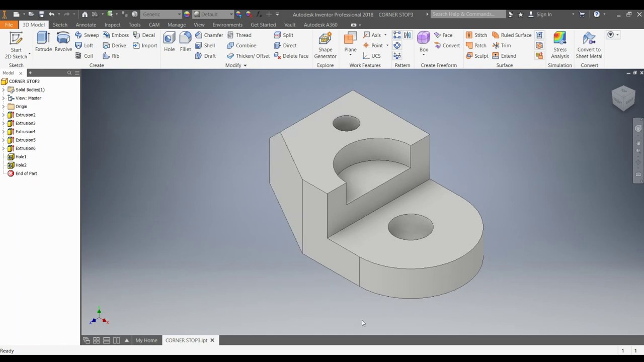Open the Shape Generator
The image size is (644, 362).
(325, 46)
